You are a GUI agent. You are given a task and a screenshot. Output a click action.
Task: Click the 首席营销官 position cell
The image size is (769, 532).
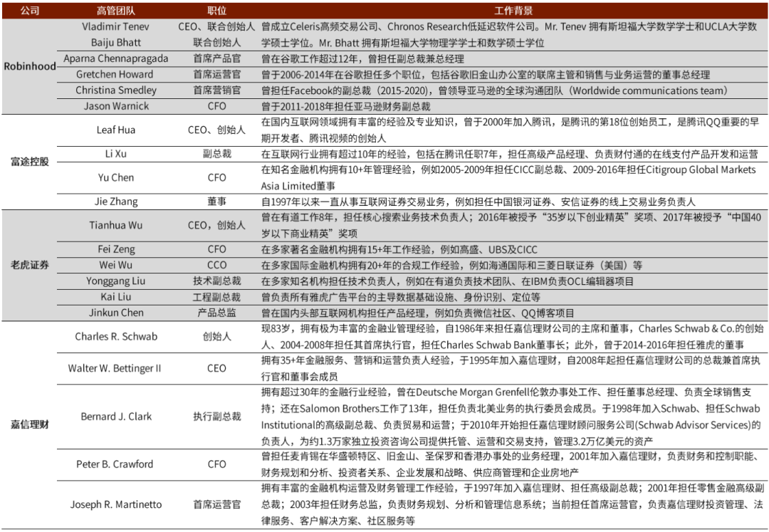[x=216, y=90]
